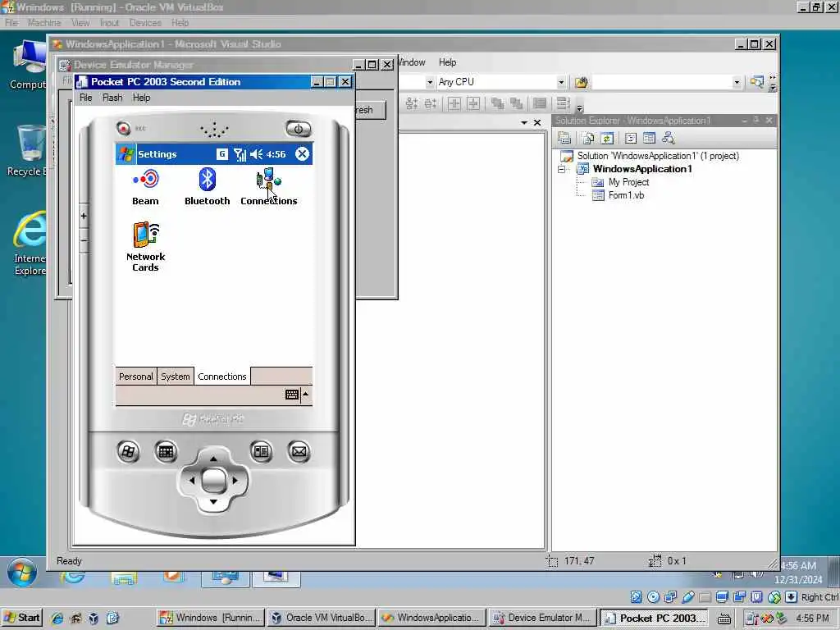Image resolution: width=840 pixels, height=630 pixels.
Task: Open the emulator File menu
Action: click(85, 98)
